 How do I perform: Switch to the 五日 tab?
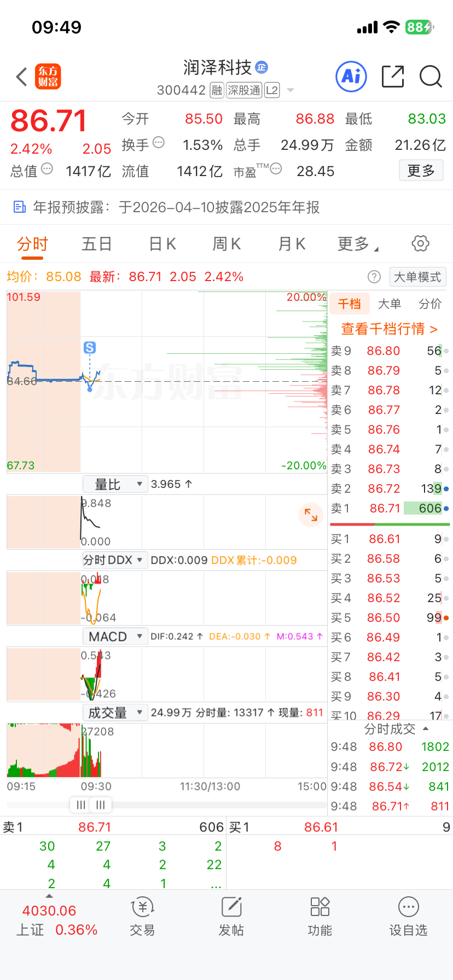coord(97,244)
